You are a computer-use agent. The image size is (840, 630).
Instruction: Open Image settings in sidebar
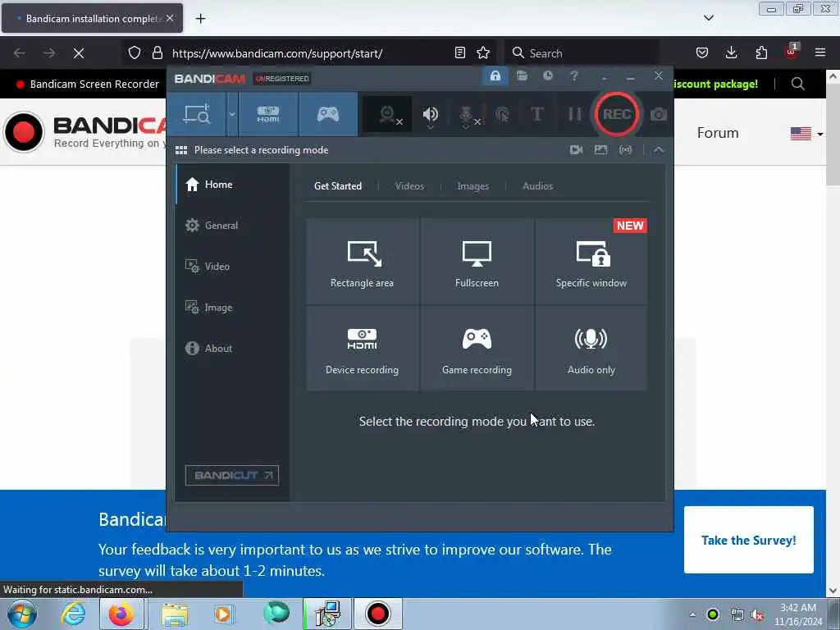232,308
